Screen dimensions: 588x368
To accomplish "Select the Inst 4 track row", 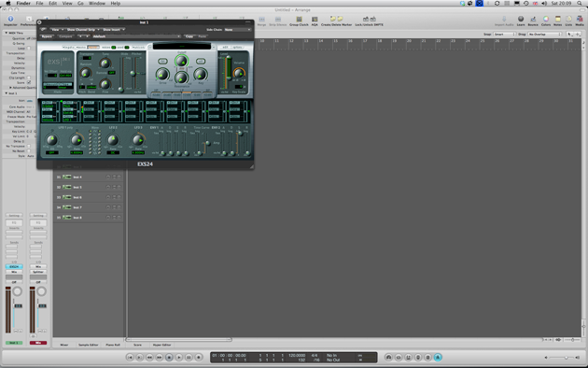I will pos(89,177).
